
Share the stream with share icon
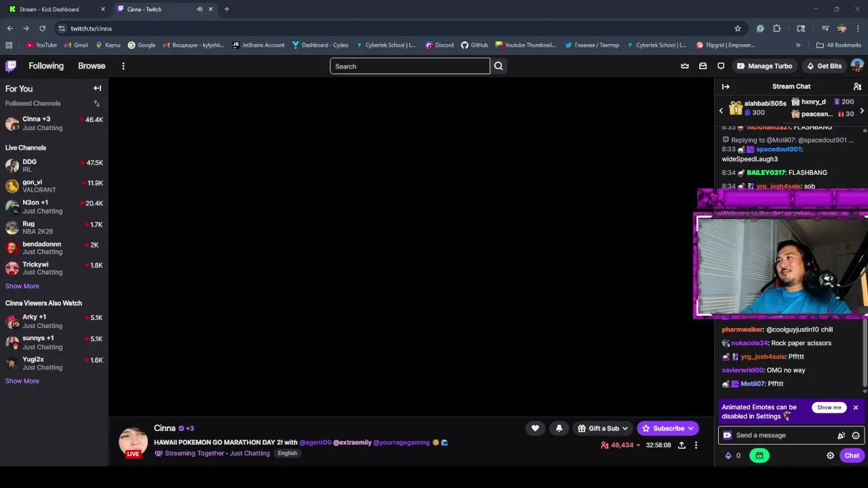pyautogui.click(x=682, y=445)
